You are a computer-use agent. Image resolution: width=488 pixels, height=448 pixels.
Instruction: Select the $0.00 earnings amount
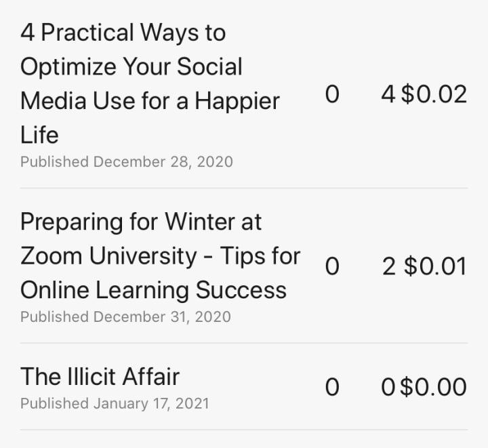[x=434, y=387]
